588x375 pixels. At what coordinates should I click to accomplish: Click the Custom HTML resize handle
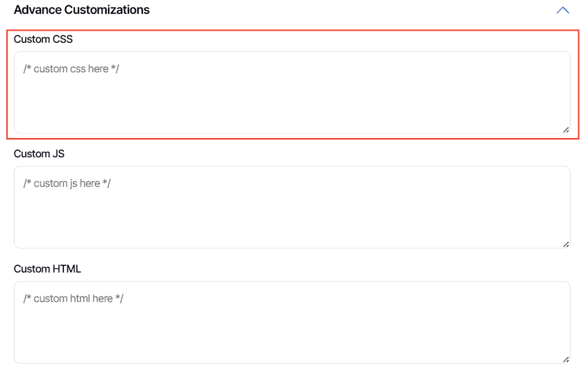pyautogui.click(x=566, y=360)
